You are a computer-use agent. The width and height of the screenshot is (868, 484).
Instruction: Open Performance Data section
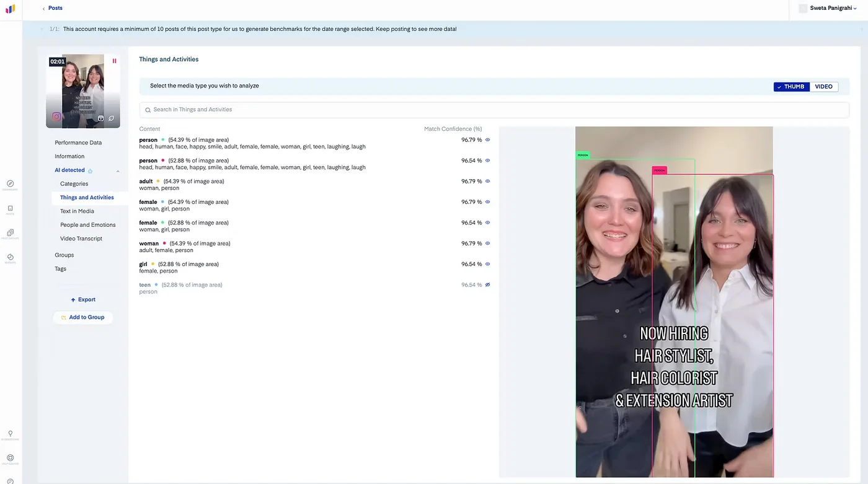[78, 143]
